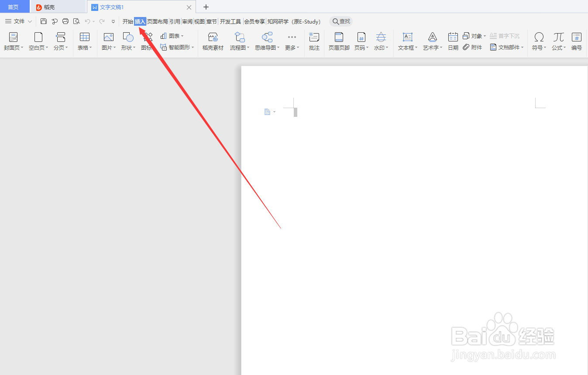The height and width of the screenshot is (375, 588).
Task: Switch to 视图 ribbon tab
Action: click(x=199, y=21)
